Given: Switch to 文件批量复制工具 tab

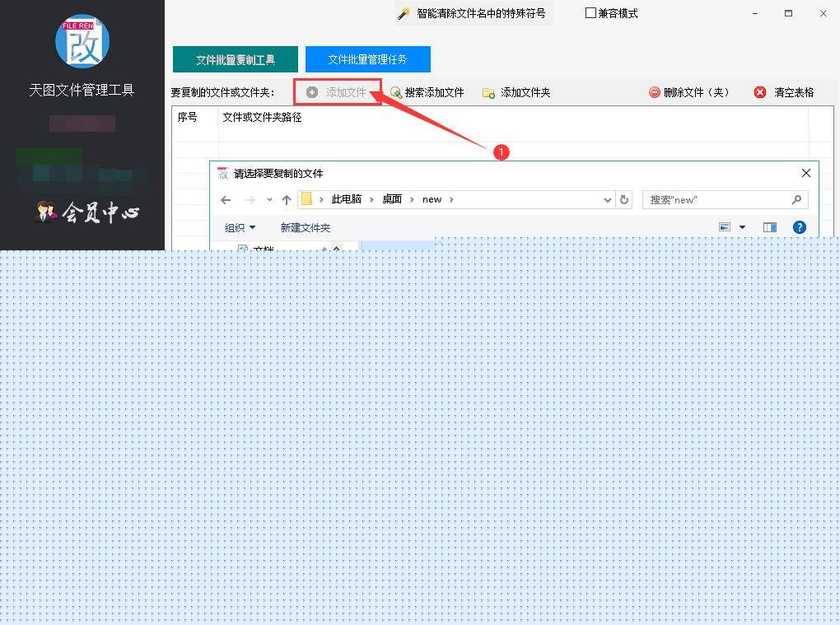Looking at the screenshot, I should tap(236, 59).
